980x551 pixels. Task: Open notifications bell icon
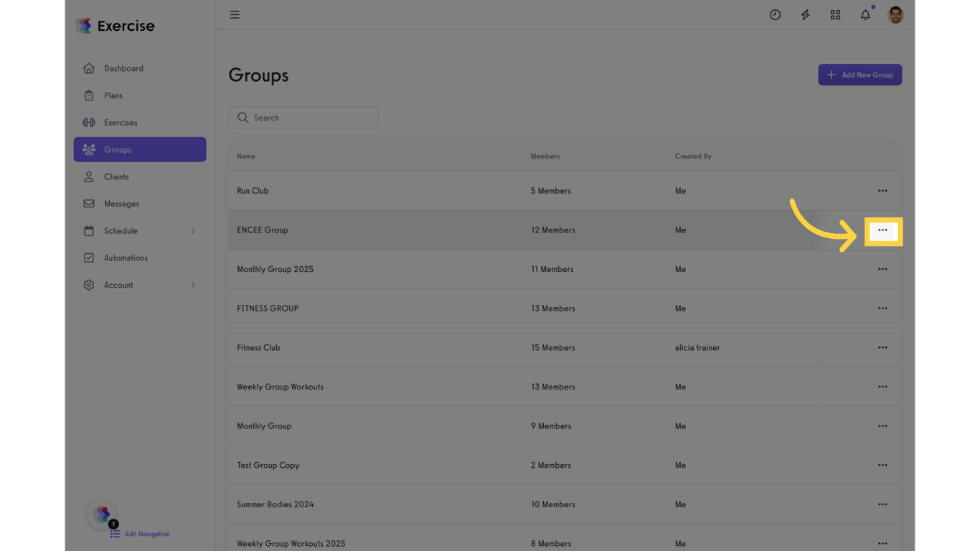coord(865,14)
